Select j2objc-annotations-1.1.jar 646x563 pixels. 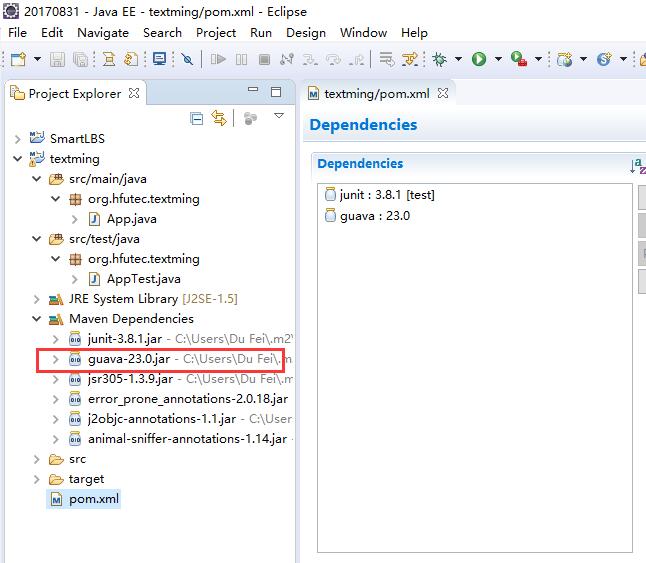click(162, 419)
